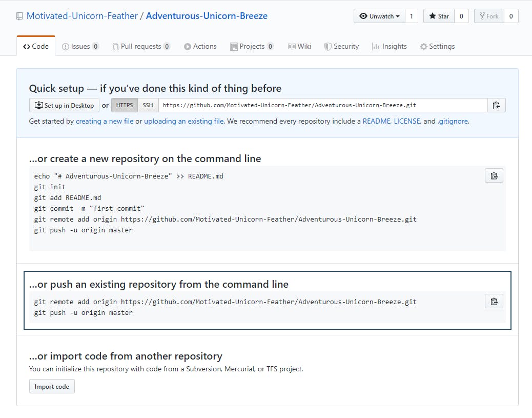Viewport: 532px width, 418px height.
Task: Click '...or import code from another repository' heading
Action: 126,356
